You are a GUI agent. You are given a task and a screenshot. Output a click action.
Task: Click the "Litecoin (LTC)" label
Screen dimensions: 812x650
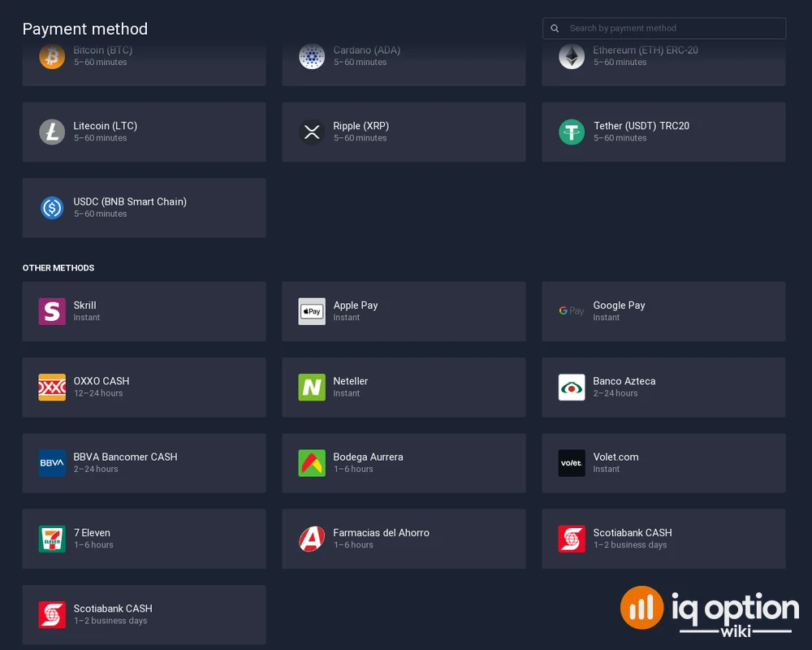click(105, 126)
